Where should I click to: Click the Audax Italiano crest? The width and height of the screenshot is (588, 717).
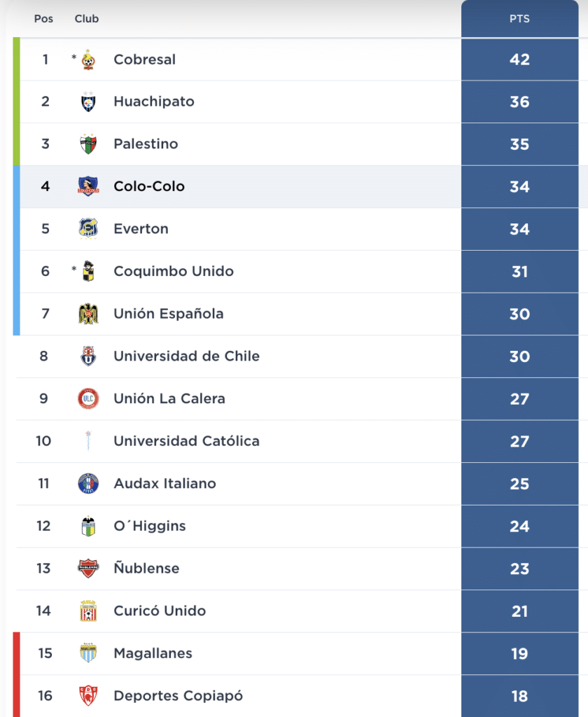(87, 483)
